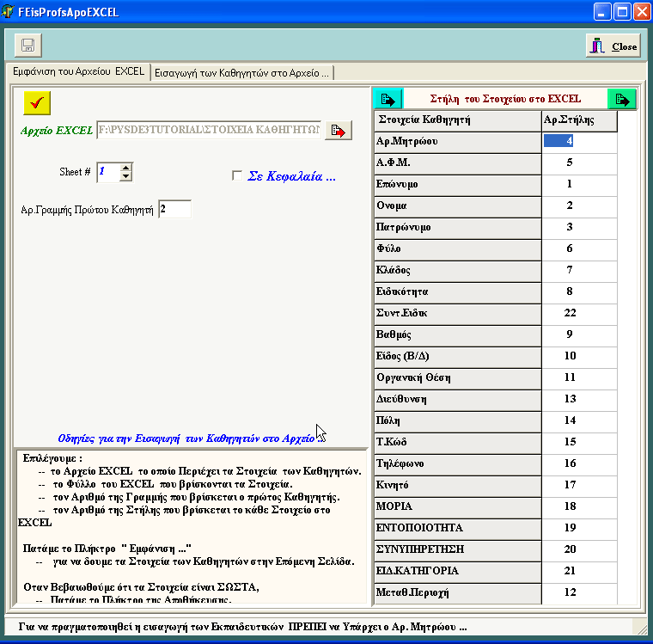Switch to 'Εισαγωγή των Καθηγητών στο Αρχείο' tab
Viewport: 653px width, 644px height.
pyautogui.click(x=241, y=73)
